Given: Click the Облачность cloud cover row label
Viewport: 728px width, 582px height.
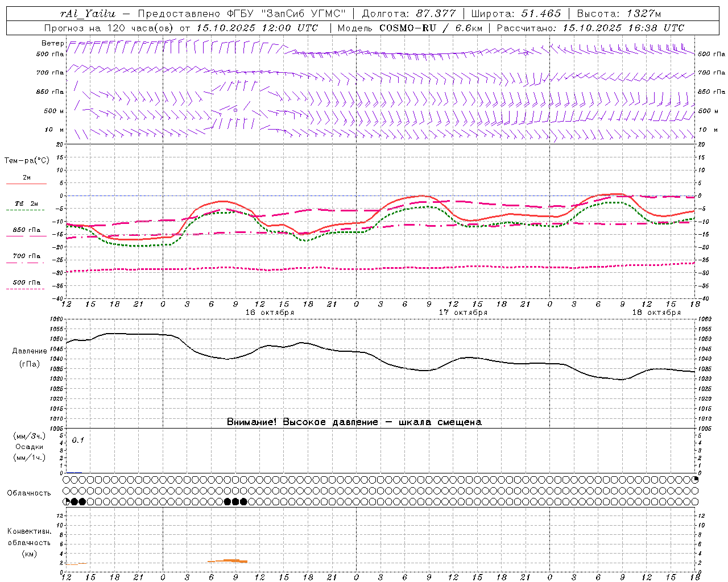Looking at the screenshot, I should tap(29, 493).
